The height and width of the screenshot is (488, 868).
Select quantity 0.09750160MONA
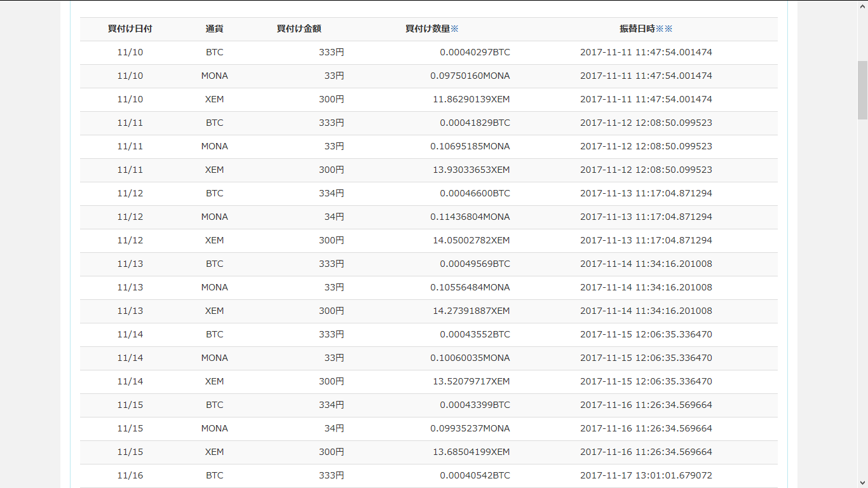tap(470, 76)
